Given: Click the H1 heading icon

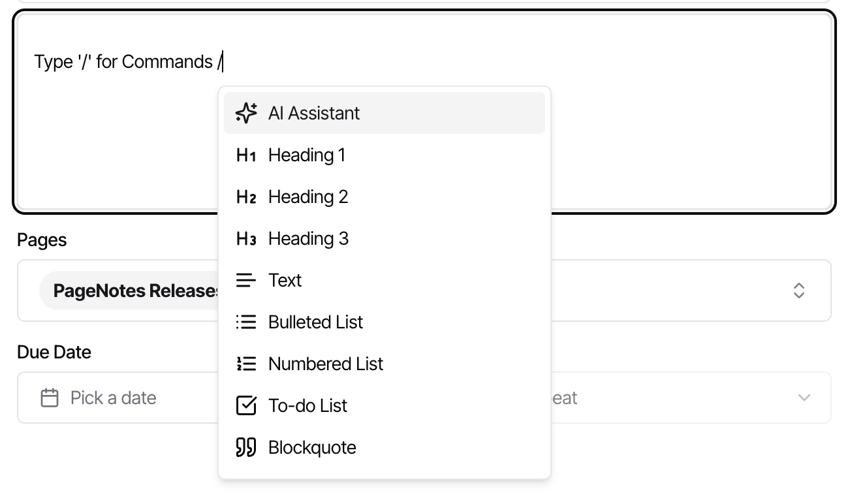Looking at the screenshot, I should [x=246, y=155].
